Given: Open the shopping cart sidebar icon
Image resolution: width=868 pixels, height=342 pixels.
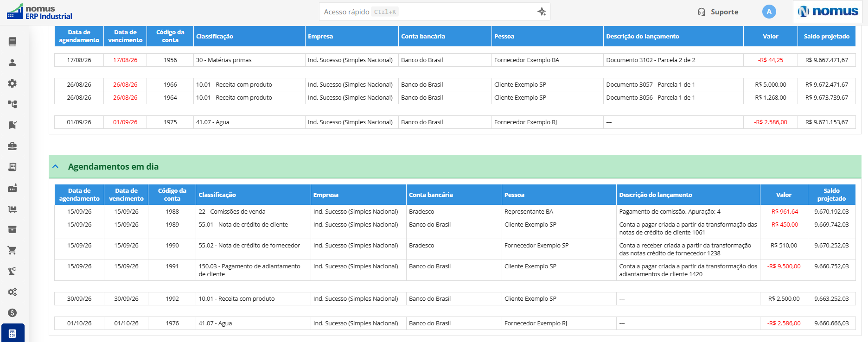Looking at the screenshot, I should click(x=13, y=250).
